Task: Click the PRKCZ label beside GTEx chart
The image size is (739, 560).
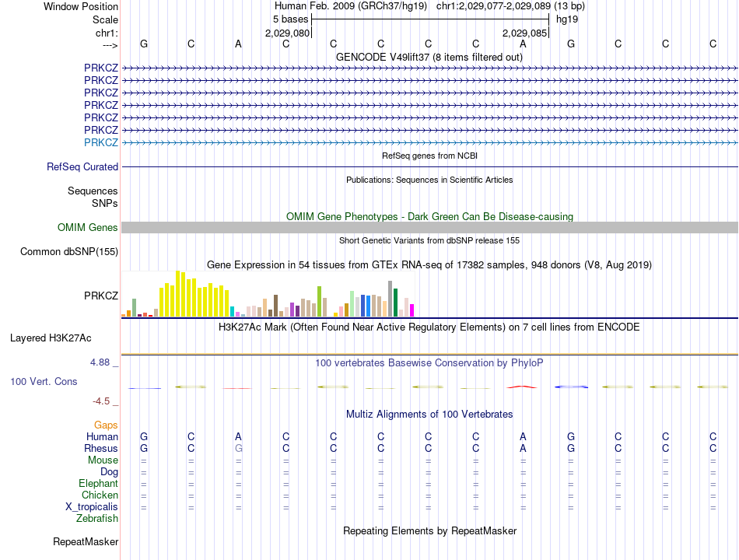Action: 101,296
